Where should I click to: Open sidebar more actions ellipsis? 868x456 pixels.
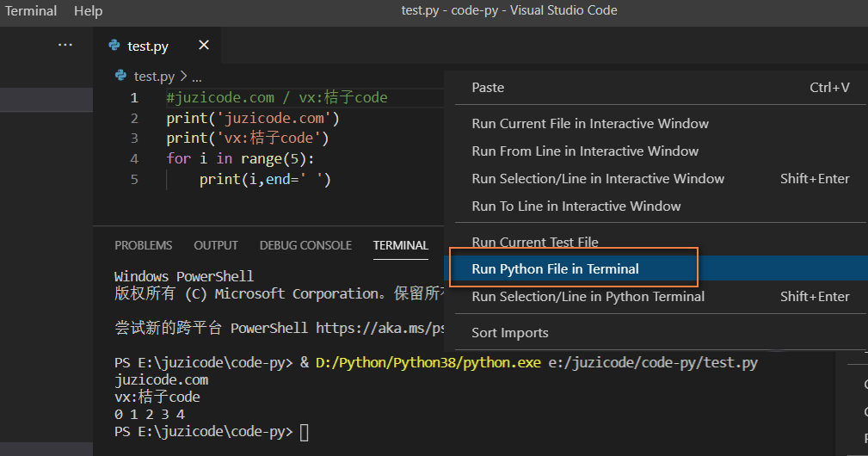point(65,45)
